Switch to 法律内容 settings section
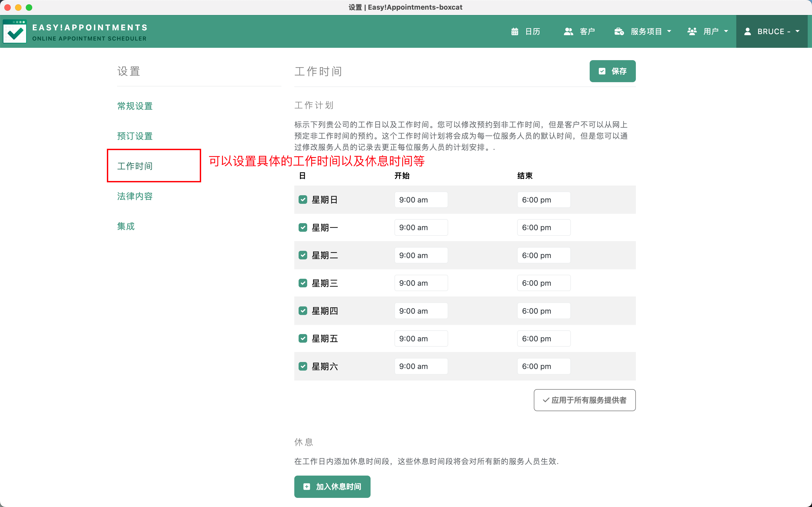Image resolution: width=812 pixels, height=507 pixels. pyautogui.click(x=135, y=196)
